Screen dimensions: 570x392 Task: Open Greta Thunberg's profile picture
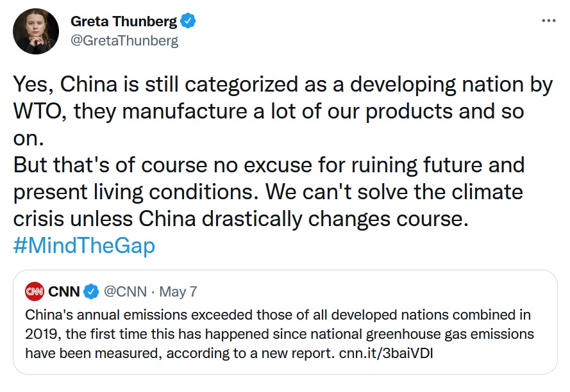click(36, 31)
